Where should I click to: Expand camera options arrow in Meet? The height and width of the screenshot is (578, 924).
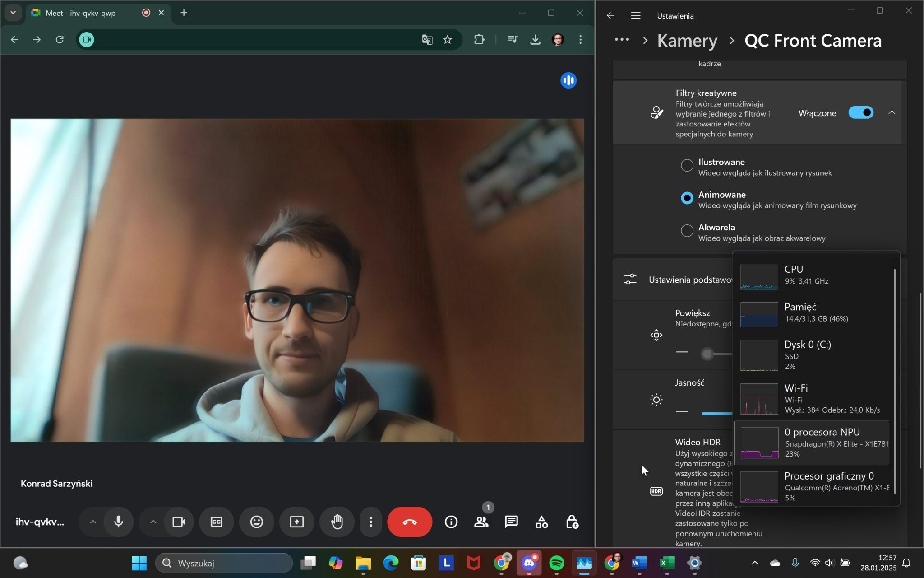click(x=153, y=522)
